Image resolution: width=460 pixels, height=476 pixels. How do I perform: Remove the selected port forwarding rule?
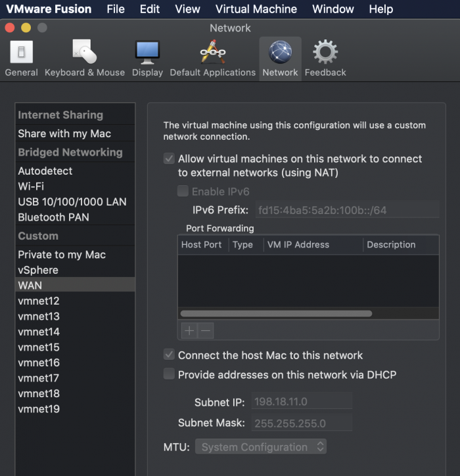206,330
